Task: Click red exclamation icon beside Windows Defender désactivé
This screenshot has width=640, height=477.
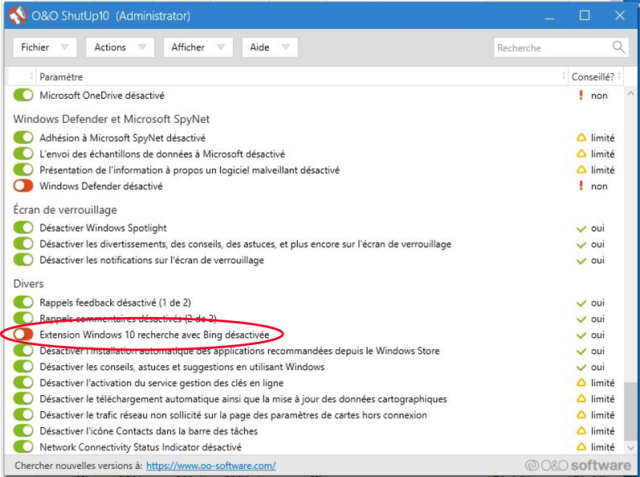Action: coord(579,186)
